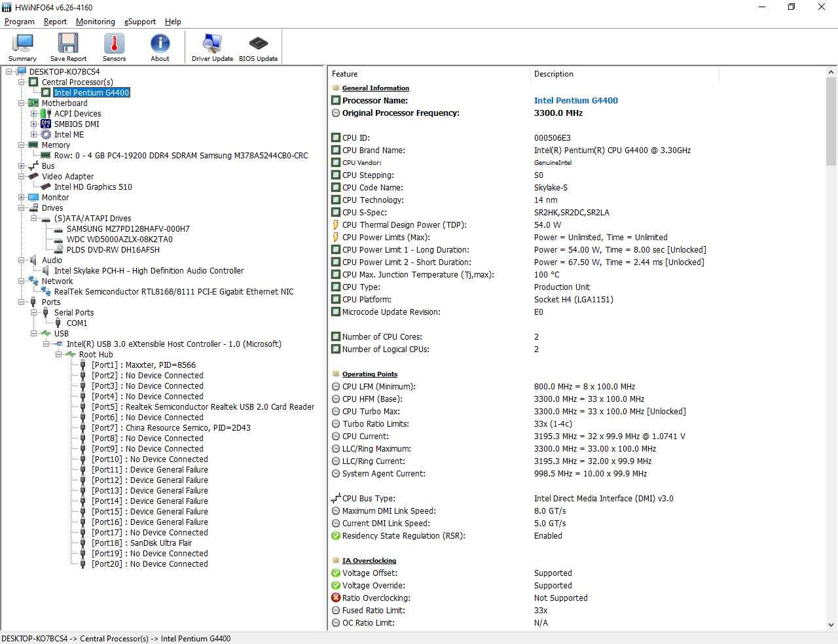Screen dimensions: 838x644
Task: Collapse the Serial Ports node
Action: 33,312
